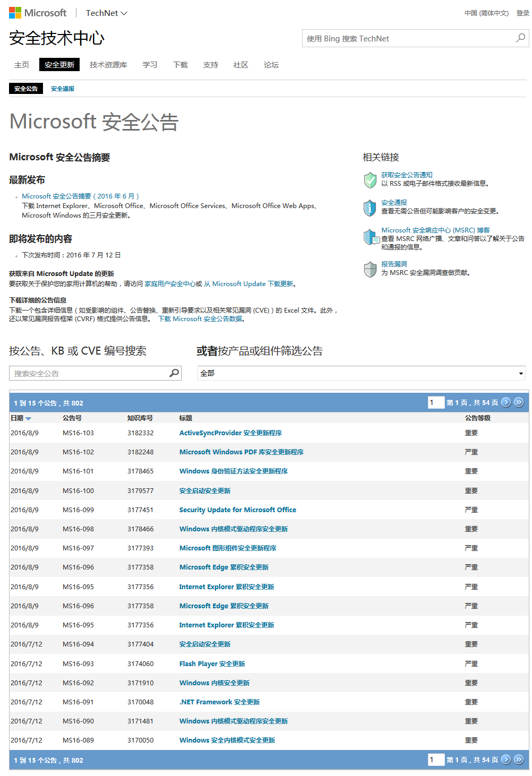Go to next page using bottom pager arrow

pos(506,759)
